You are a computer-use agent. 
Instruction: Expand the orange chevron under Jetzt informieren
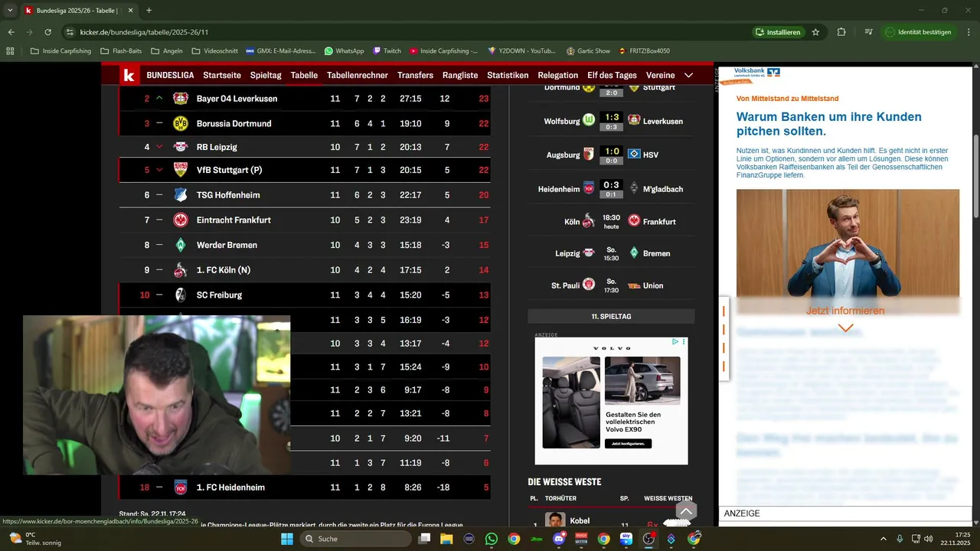(x=845, y=328)
